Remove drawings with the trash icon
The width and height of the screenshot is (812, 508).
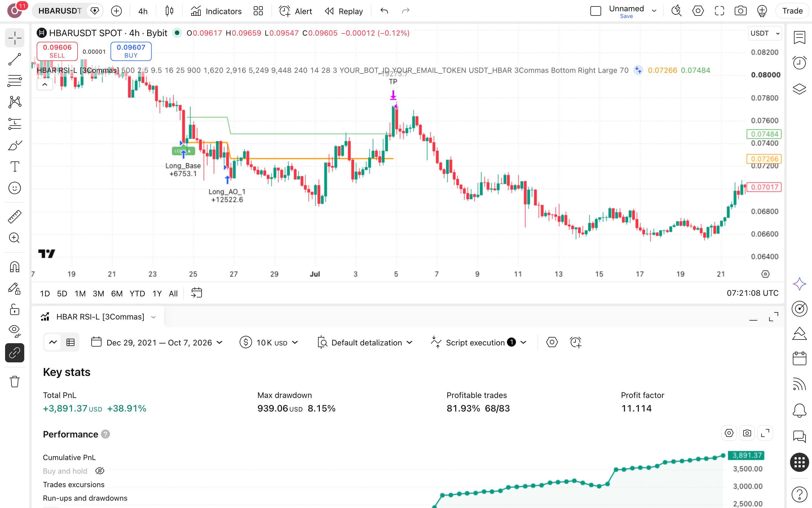click(x=14, y=381)
